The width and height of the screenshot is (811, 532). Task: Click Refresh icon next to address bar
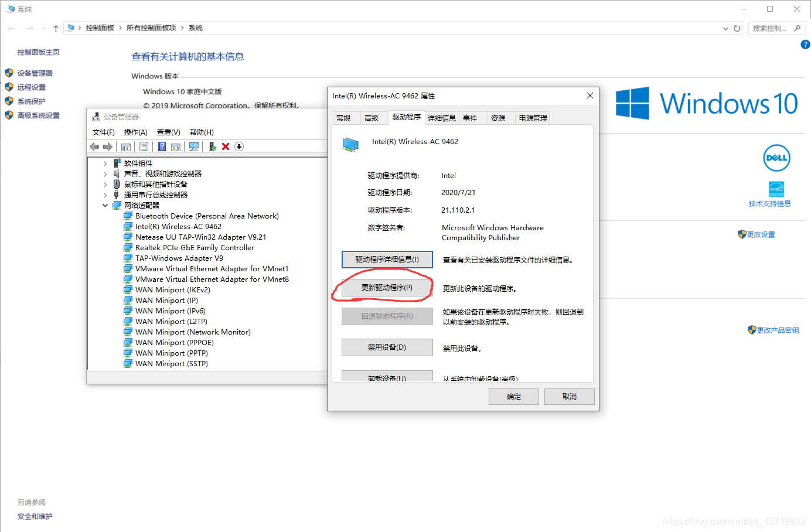coord(737,28)
